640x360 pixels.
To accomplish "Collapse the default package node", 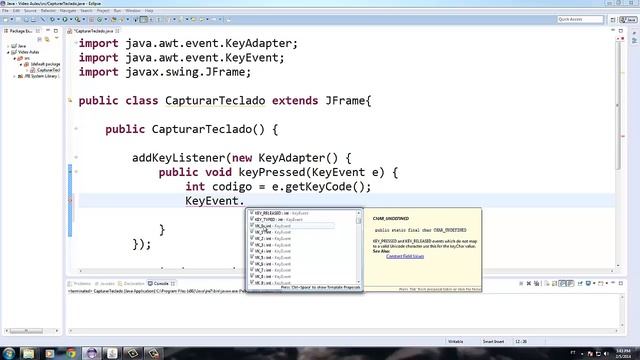I will tap(21, 64).
